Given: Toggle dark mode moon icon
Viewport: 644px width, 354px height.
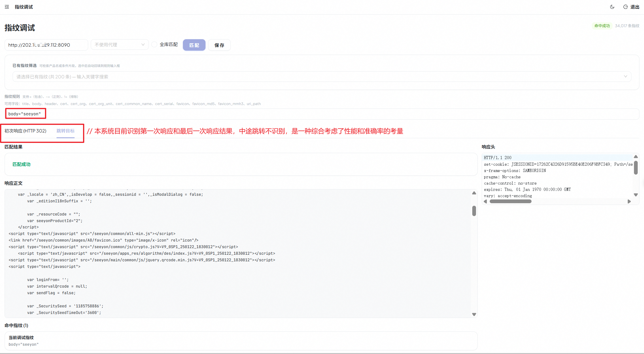Looking at the screenshot, I should click(612, 7).
